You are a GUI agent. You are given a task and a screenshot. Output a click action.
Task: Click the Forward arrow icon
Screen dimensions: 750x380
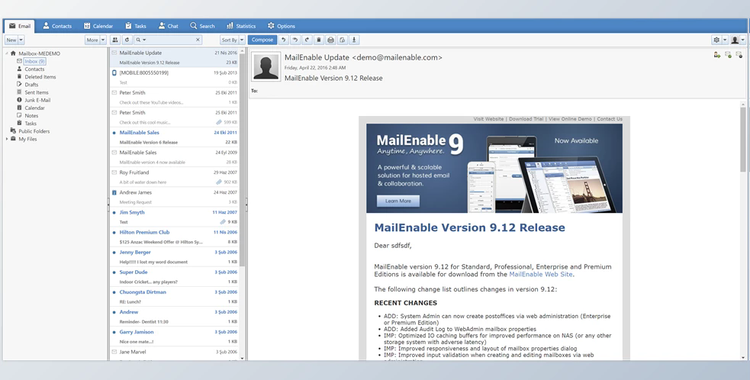point(307,40)
